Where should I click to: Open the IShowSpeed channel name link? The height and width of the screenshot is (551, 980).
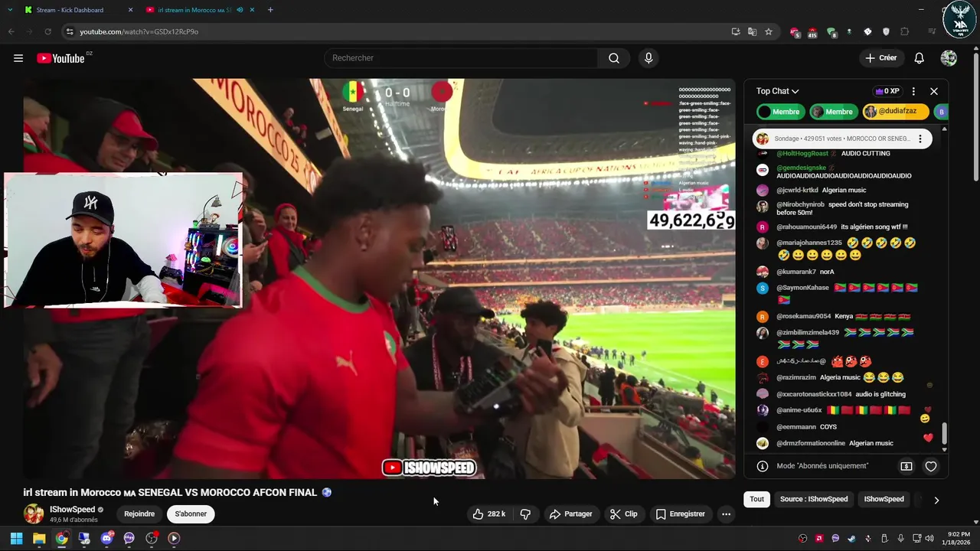[72, 510]
